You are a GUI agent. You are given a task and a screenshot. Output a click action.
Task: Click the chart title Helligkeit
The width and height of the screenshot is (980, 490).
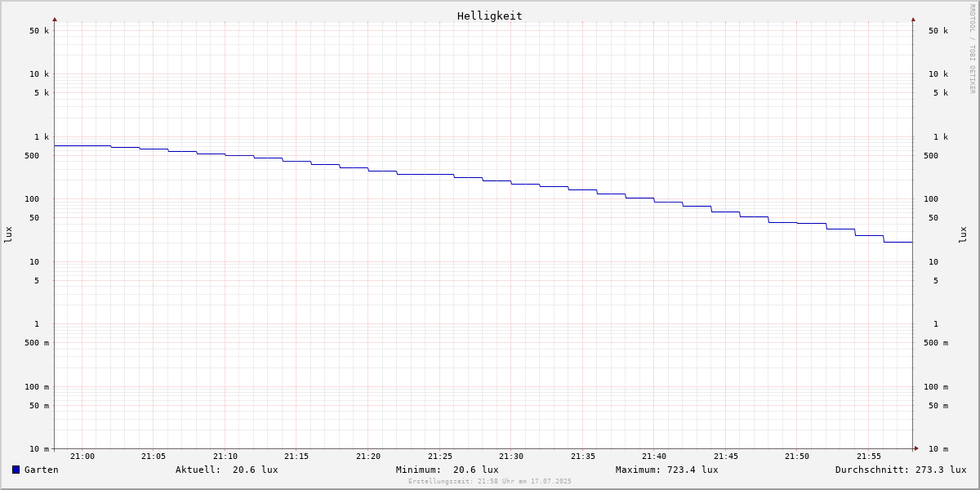[x=490, y=16]
